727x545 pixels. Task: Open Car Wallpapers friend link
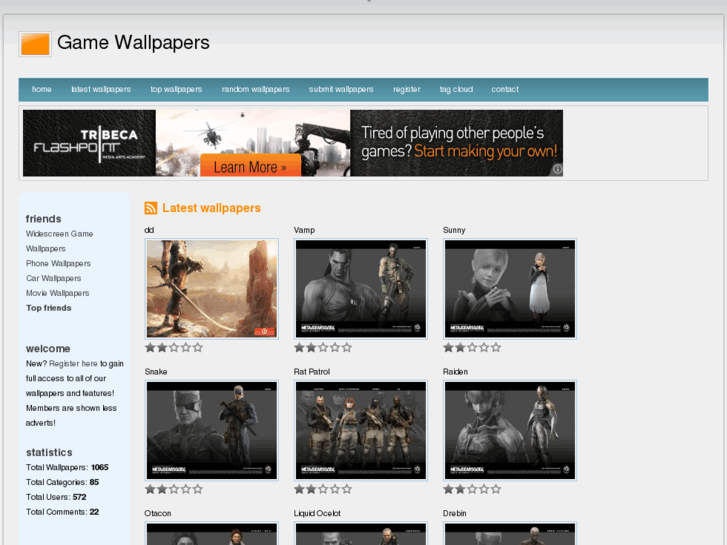pyautogui.click(x=53, y=278)
